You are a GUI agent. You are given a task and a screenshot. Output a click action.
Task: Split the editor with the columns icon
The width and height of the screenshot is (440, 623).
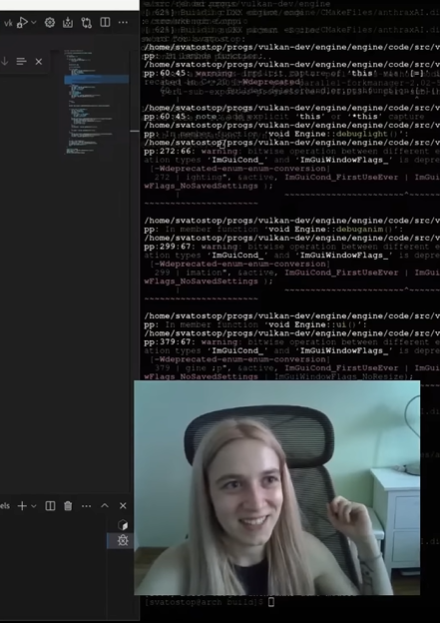pyautogui.click(x=105, y=22)
